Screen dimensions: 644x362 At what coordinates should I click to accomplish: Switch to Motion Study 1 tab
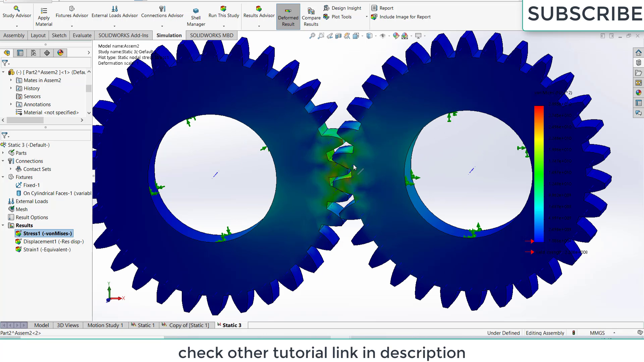pyautogui.click(x=105, y=325)
